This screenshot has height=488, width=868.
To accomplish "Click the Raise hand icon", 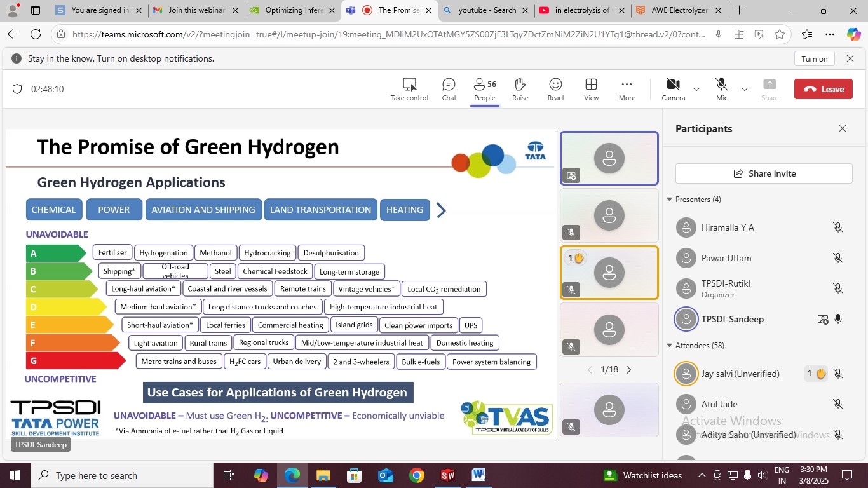I will tap(520, 89).
